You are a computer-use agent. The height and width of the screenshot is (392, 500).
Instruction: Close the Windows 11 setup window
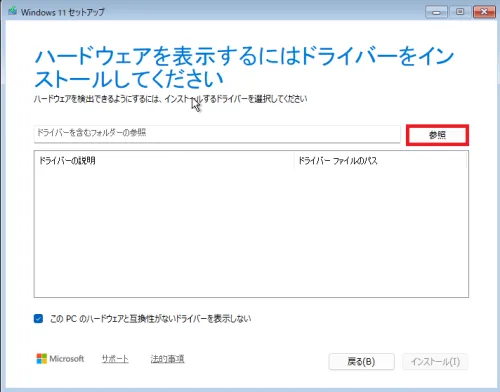[484, 12]
